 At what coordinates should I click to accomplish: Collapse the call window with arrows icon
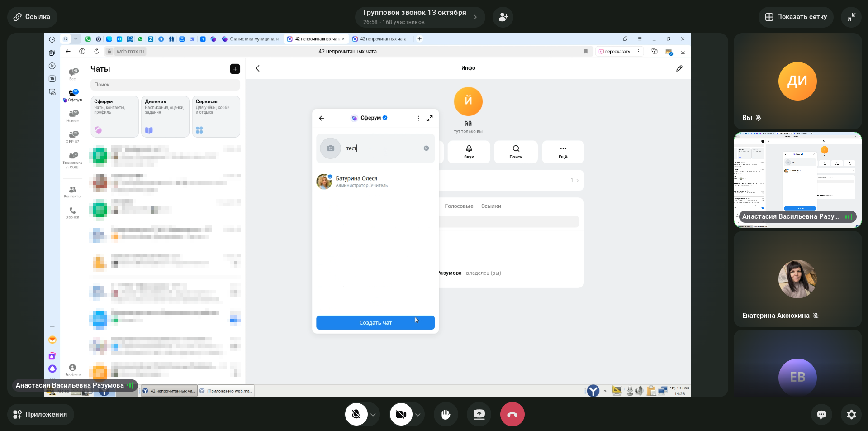[x=851, y=17]
